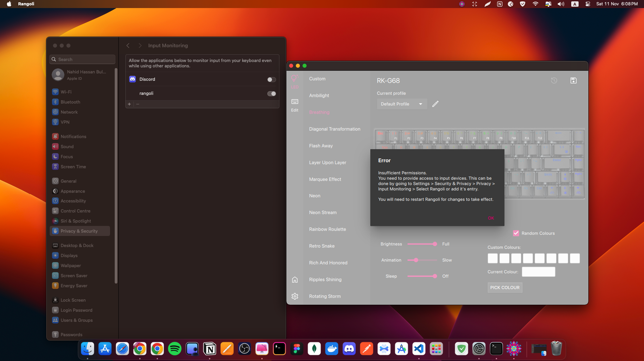Screen dimensions: 644x361
Task: Open MongoDB Compass from the Dock
Action: pyautogui.click(x=314, y=349)
